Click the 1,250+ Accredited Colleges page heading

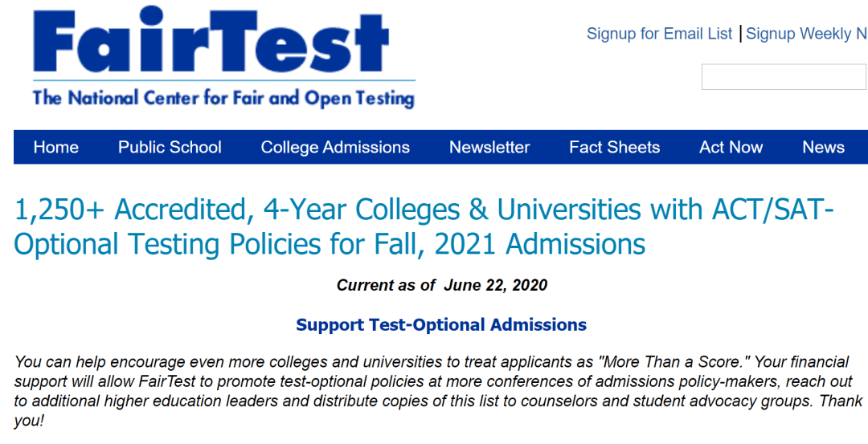[424, 210]
